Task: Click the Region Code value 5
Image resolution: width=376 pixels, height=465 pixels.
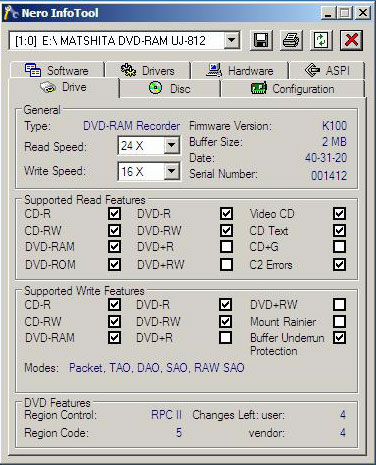Action: (x=179, y=432)
